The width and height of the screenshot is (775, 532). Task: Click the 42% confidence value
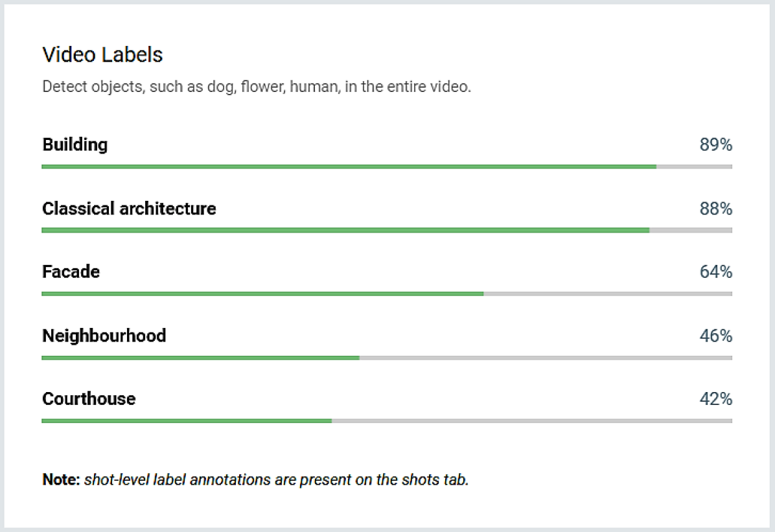pyautogui.click(x=715, y=399)
